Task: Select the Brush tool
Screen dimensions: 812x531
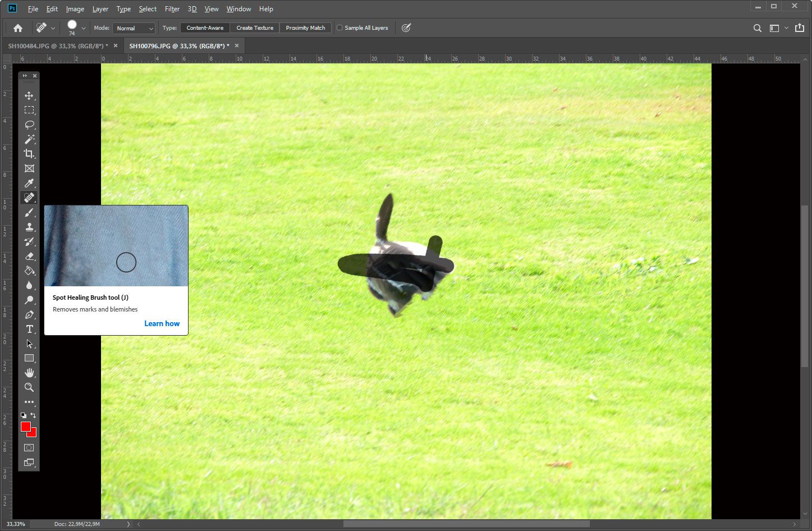Action: [29, 212]
